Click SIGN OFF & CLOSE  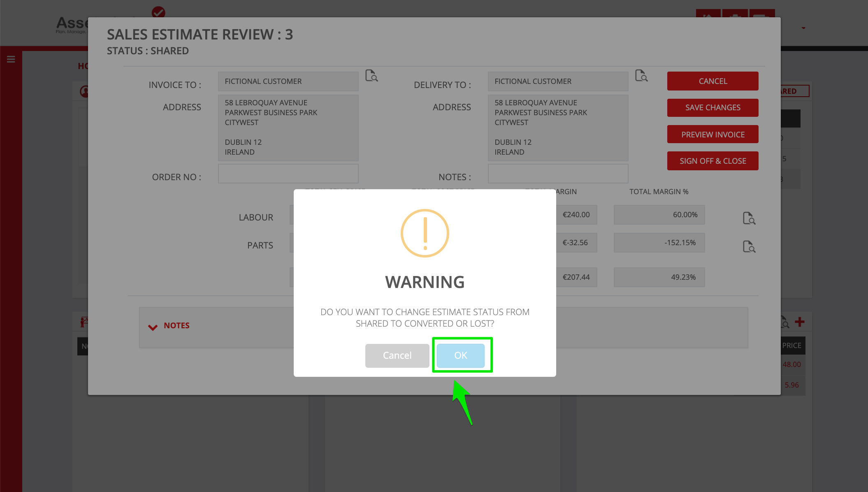click(713, 161)
